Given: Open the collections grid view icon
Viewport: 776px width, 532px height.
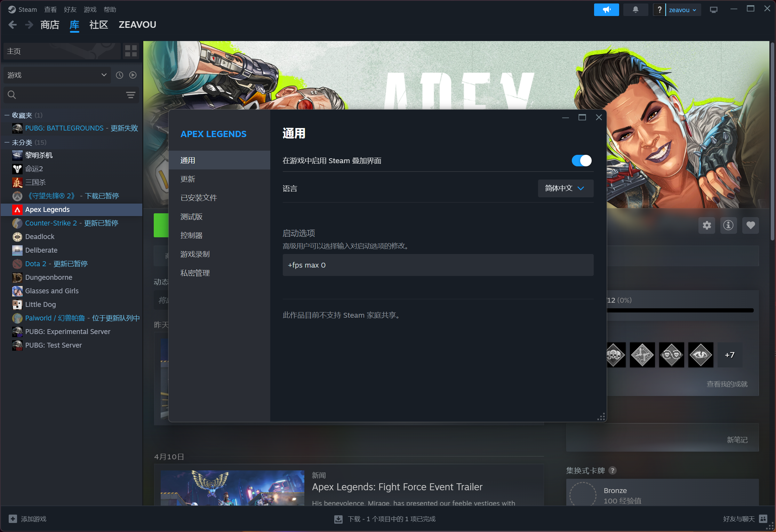Looking at the screenshot, I should tap(131, 51).
